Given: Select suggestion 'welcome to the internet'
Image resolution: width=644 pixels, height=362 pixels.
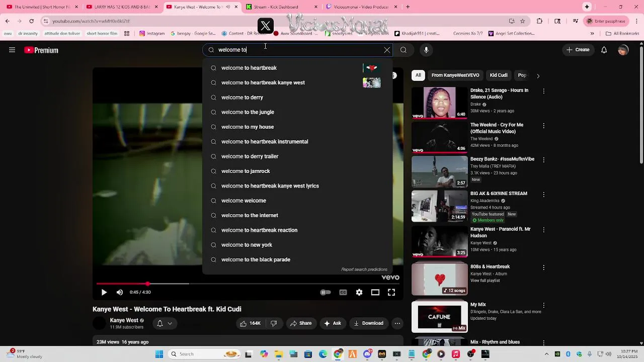Looking at the screenshot, I should tap(297, 215).
